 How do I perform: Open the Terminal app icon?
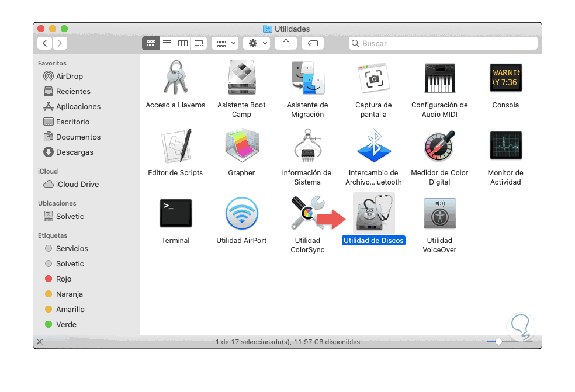tap(176, 213)
